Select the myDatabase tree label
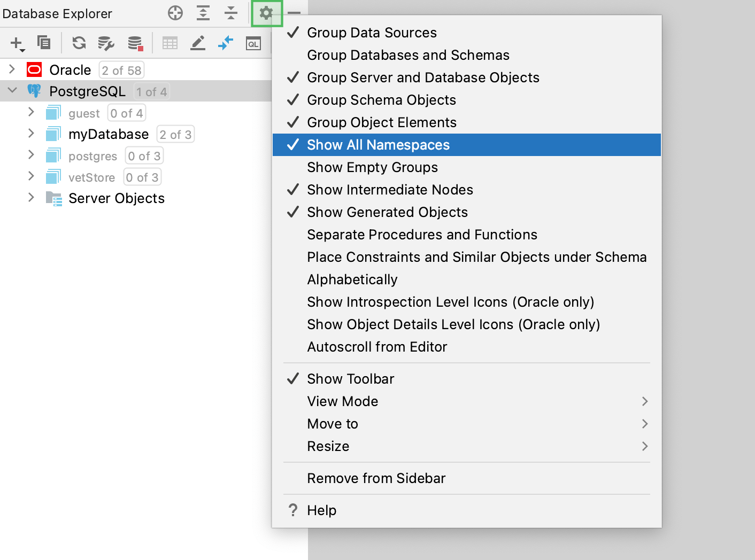This screenshot has width=755, height=560. (109, 134)
